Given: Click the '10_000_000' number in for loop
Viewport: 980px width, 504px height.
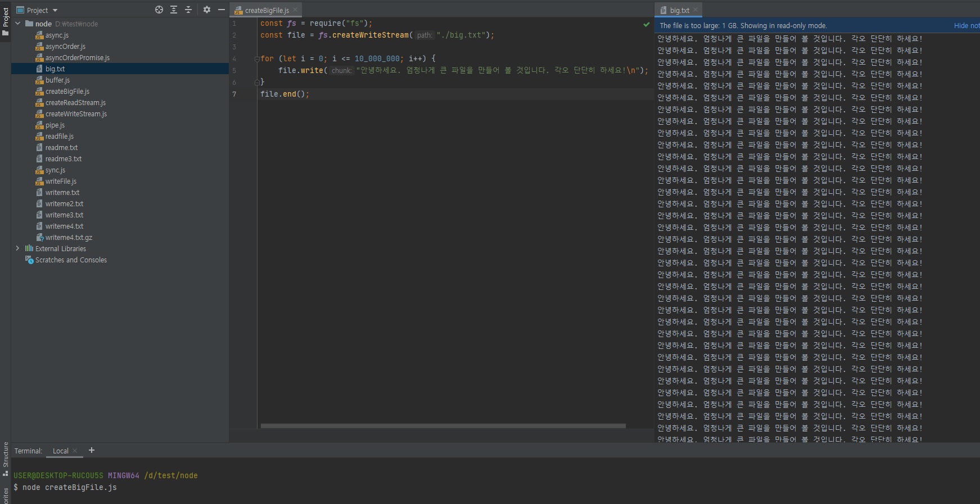Looking at the screenshot, I should 377,59.
